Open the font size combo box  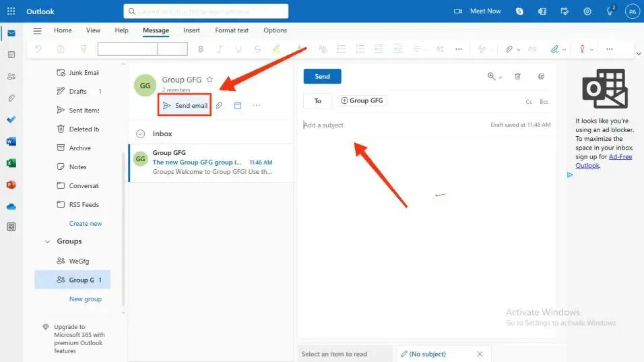click(x=172, y=49)
